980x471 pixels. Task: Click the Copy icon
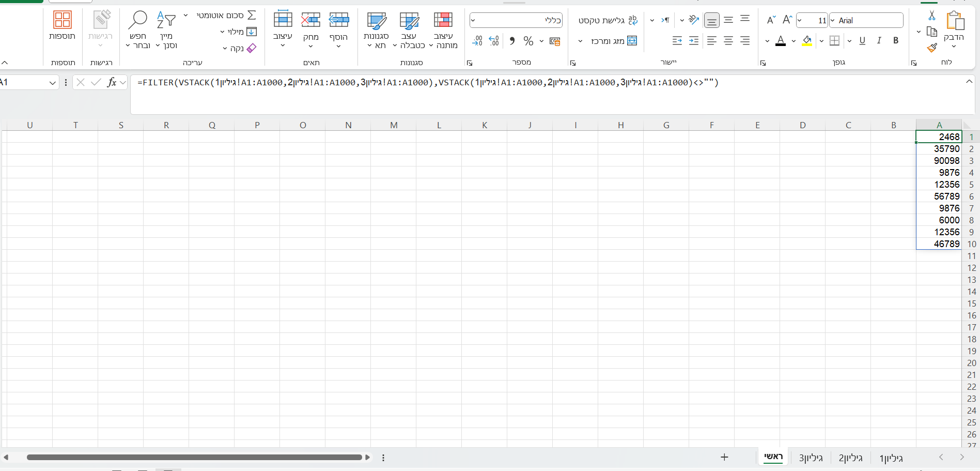[x=932, y=32]
